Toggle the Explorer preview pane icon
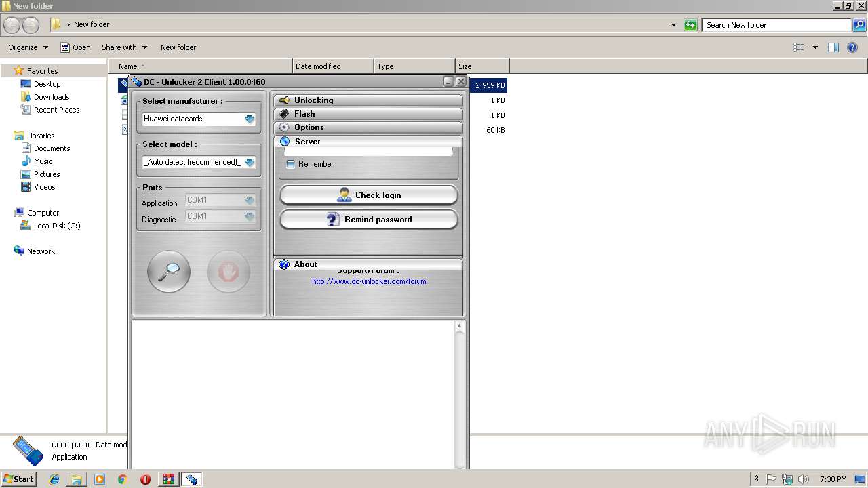 833,47
